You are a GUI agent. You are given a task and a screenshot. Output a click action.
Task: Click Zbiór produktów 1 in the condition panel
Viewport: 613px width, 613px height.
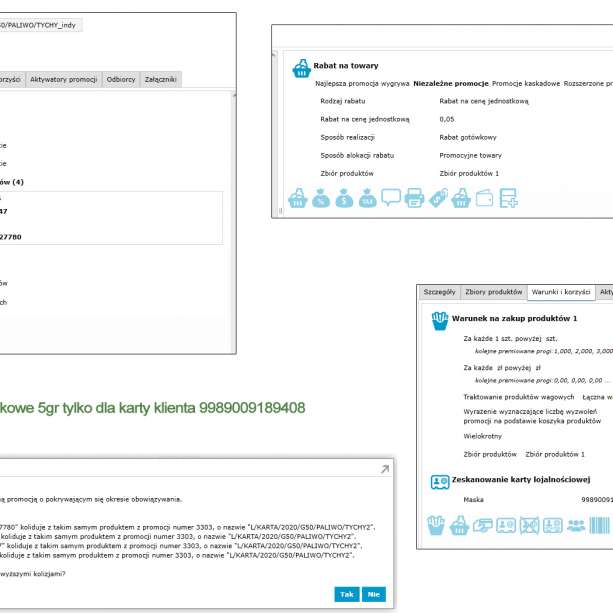coord(555,454)
